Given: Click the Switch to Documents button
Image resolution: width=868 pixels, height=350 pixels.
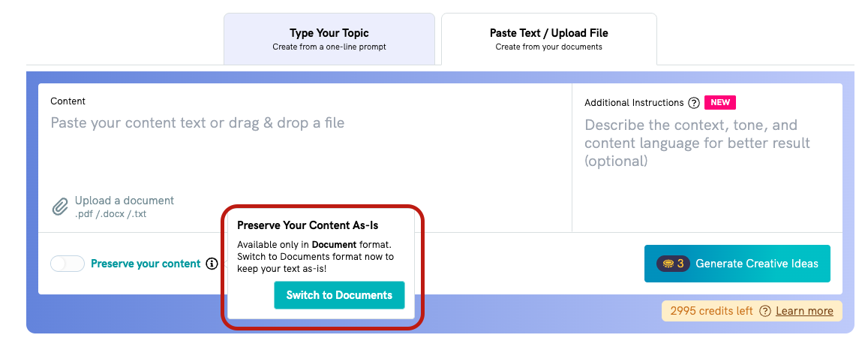Looking at the screenshot, I should point(339,295).
